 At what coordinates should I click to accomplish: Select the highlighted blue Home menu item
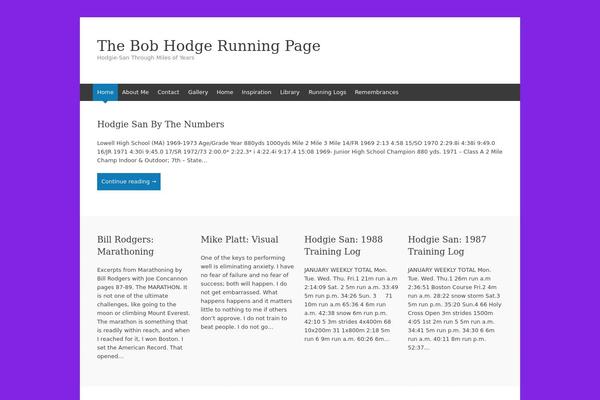coord(105,92)
